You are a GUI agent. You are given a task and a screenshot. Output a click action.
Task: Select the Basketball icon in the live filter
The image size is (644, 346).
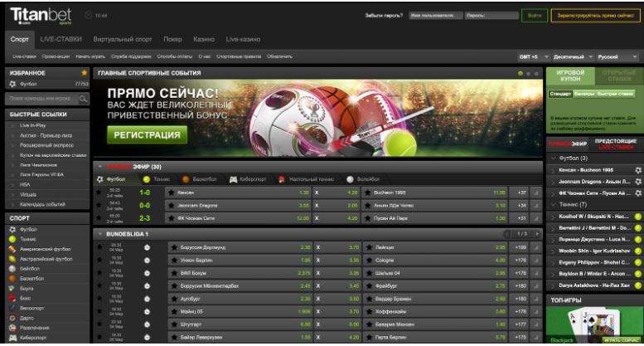[186, 178]
